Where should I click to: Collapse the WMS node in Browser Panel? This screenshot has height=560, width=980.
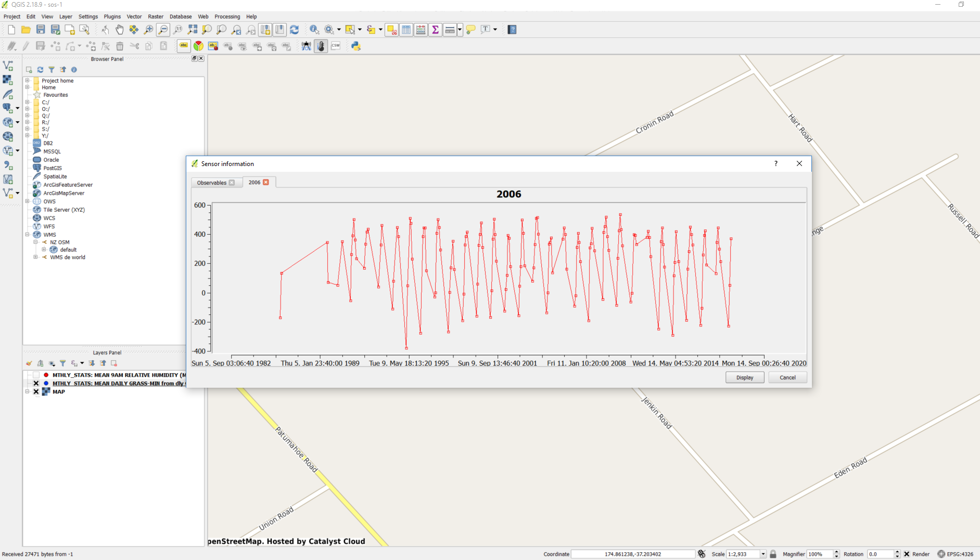27,235
